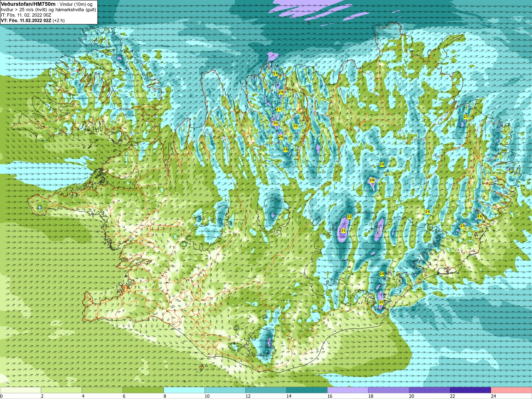Click the yellow gust label 31
Screen dimensions: 532x399
click(343, 230)
